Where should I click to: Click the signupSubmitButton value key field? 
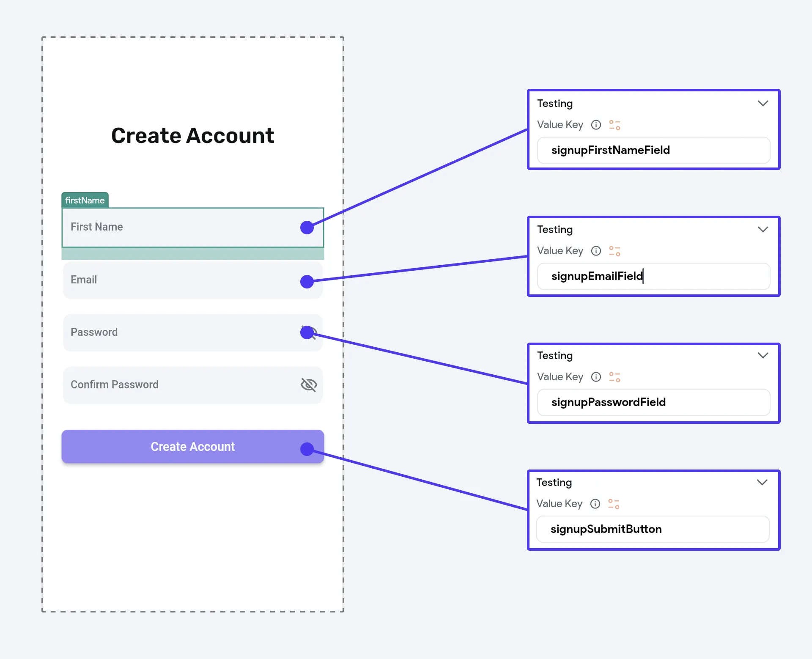tap(653, 529)
